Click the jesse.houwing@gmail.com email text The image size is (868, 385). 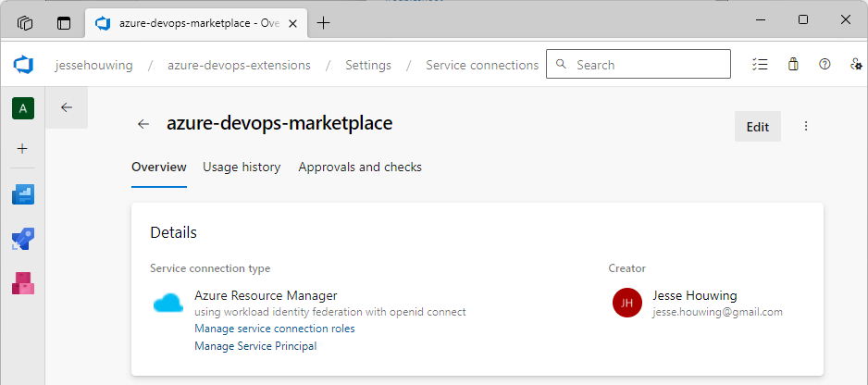(717, 312)
